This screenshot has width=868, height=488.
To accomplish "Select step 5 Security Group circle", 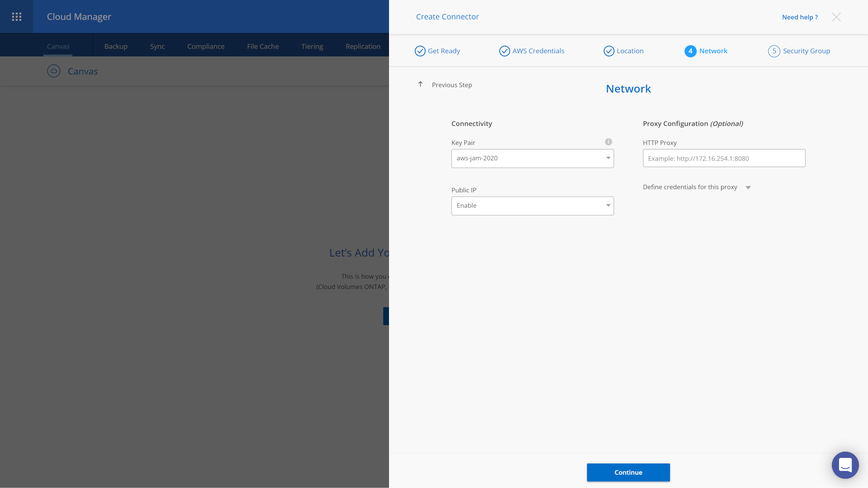I will tap(774, 51).
